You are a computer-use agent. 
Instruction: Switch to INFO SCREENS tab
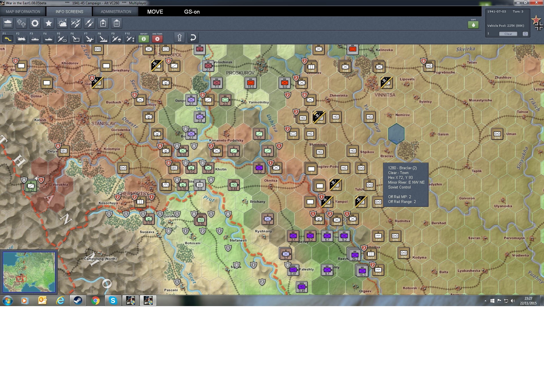click(x=69, y=12)
